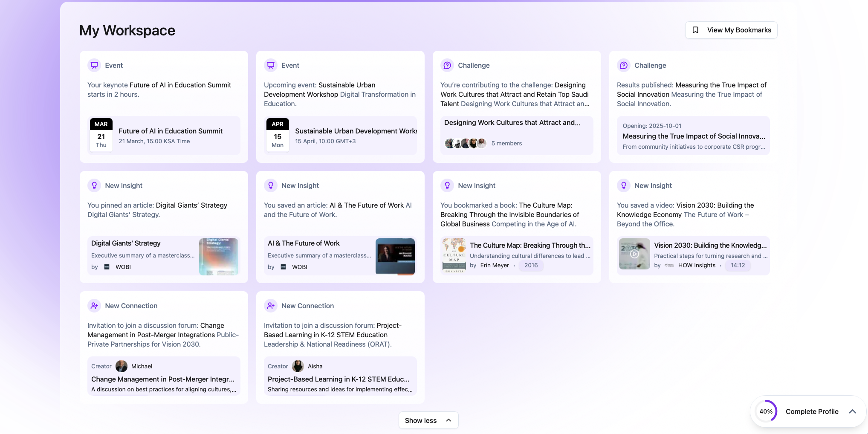868x434 pixels.
Task: Click the 40% profile progress ring
Action: 766,411
